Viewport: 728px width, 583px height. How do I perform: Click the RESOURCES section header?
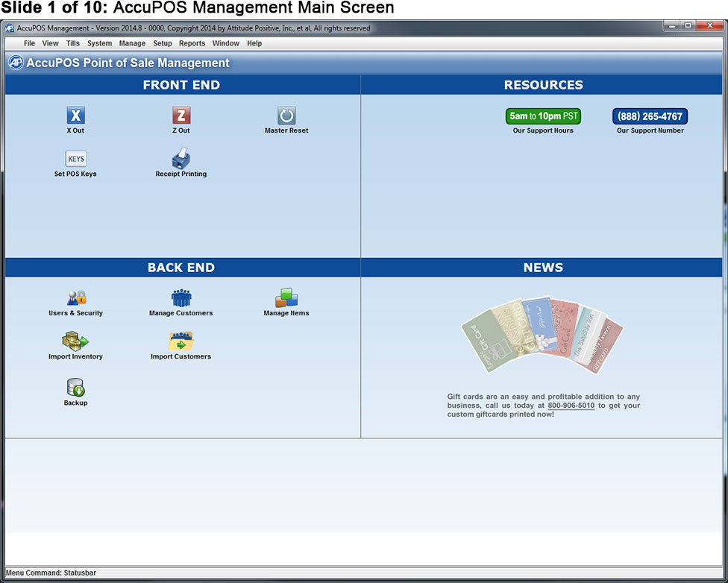(543, 85)
